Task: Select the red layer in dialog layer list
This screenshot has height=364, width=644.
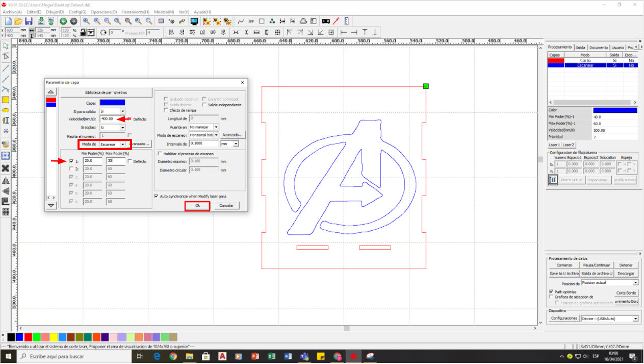Action: pyautogui.click(x=51, y=100)
